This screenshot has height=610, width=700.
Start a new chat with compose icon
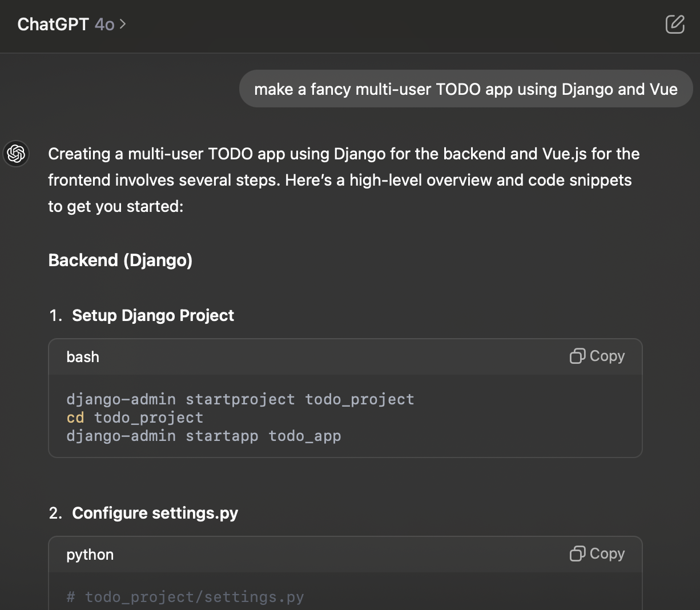pyautogui.click(x=675, y=25)
